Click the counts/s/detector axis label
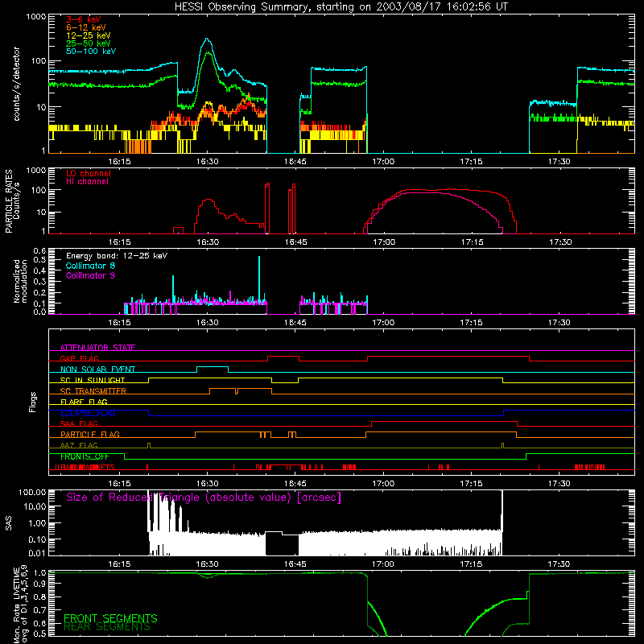The image size is (644, 644). [x=16, y=84]
